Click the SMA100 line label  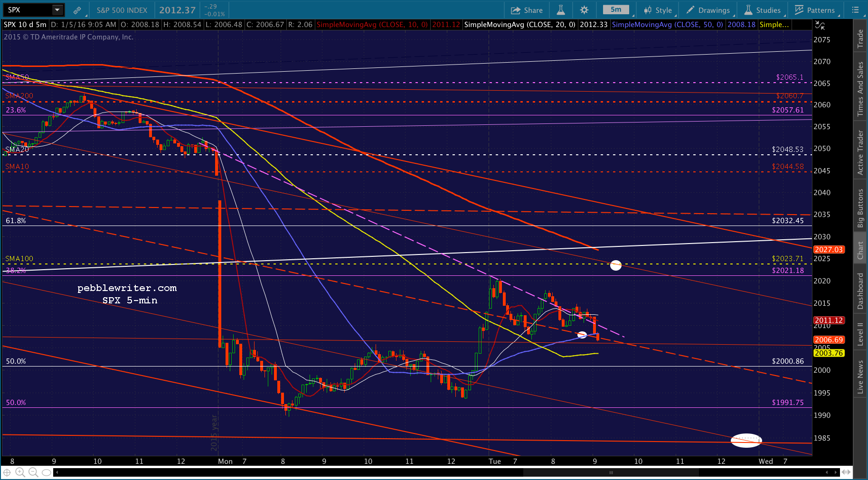19,259
